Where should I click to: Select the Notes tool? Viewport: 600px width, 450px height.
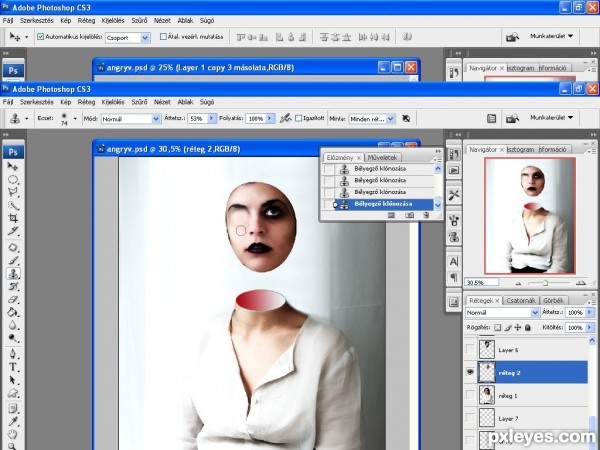[13, 409]
